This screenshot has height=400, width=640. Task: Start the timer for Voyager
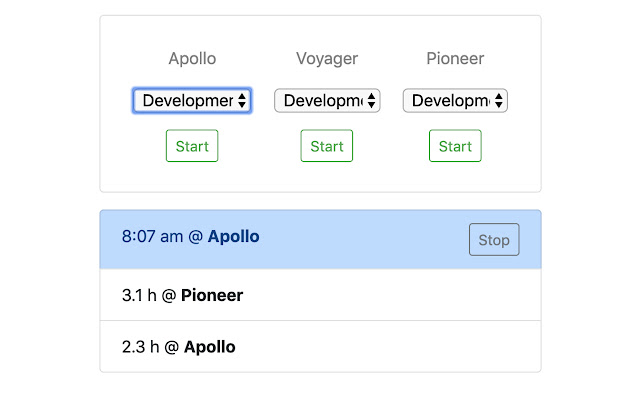327,146
